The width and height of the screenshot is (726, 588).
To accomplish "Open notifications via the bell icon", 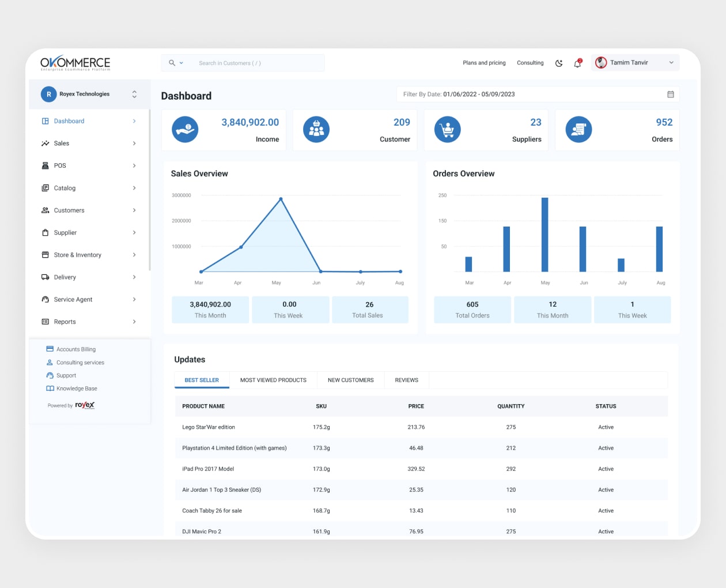I will (x=577, y=63).
